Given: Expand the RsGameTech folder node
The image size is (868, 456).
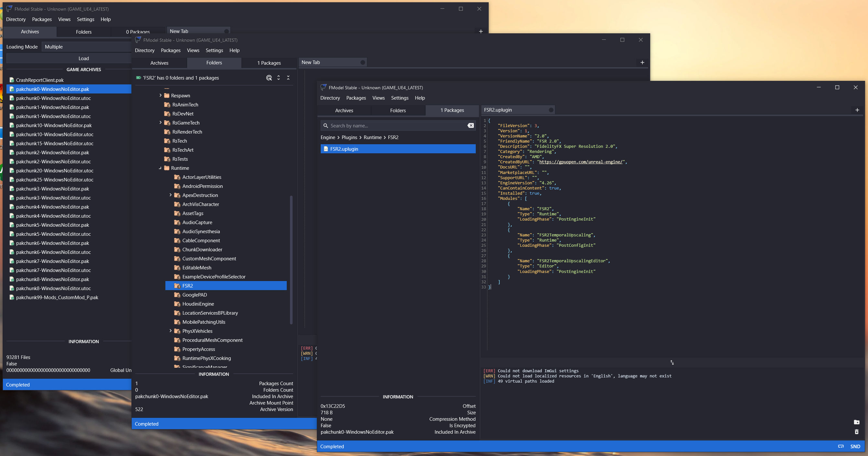Looking at the screenshot, I should (x=161, y=123).
